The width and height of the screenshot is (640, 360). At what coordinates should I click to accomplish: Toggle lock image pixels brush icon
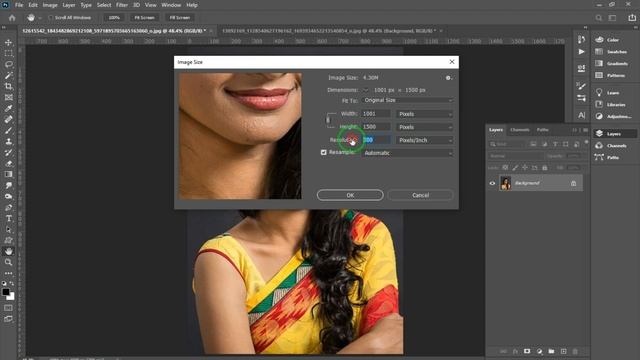[x=515, y=168]
